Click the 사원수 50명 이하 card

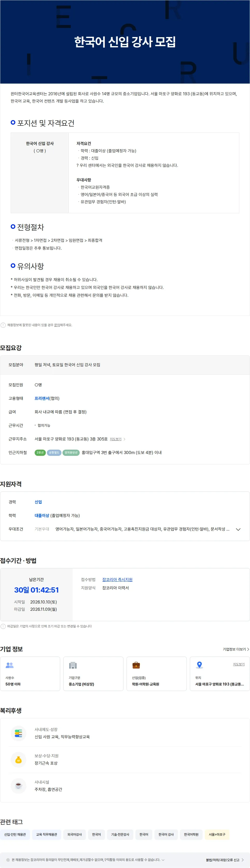pyautogui.click(x=30, y=674)
